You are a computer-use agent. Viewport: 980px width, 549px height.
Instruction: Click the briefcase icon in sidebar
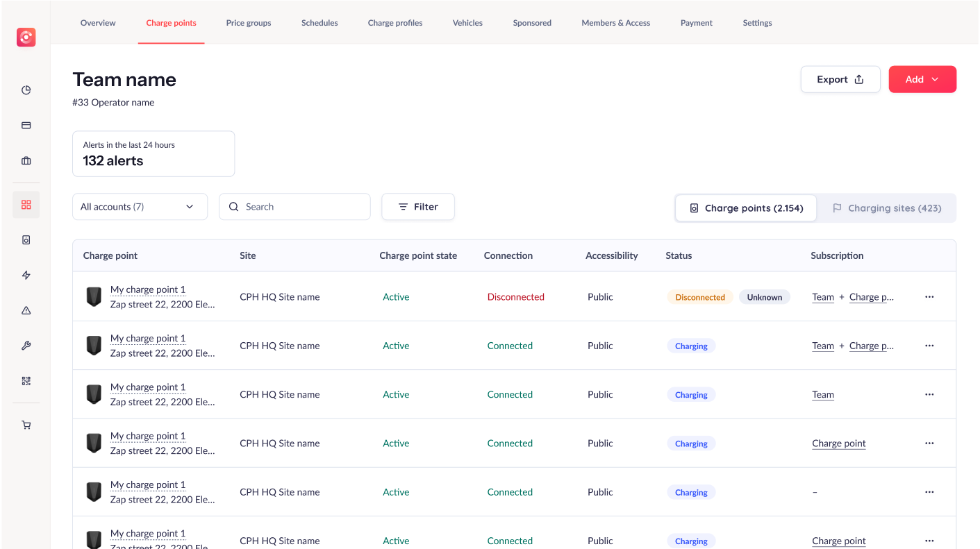[x=26, y=161]
